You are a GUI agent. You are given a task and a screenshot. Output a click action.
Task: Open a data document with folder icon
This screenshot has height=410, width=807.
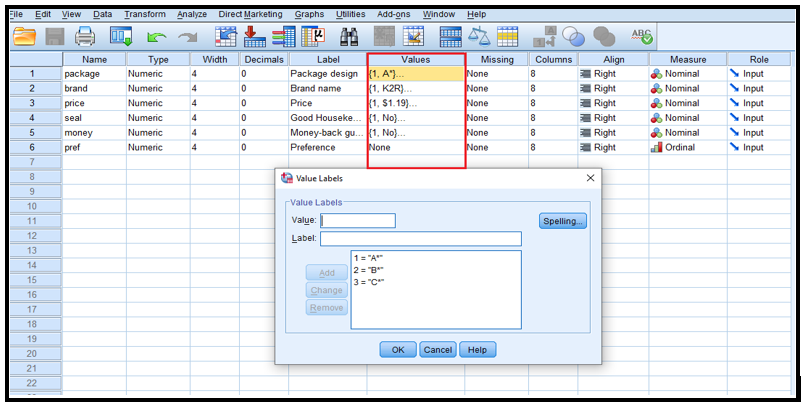(25, 37)
